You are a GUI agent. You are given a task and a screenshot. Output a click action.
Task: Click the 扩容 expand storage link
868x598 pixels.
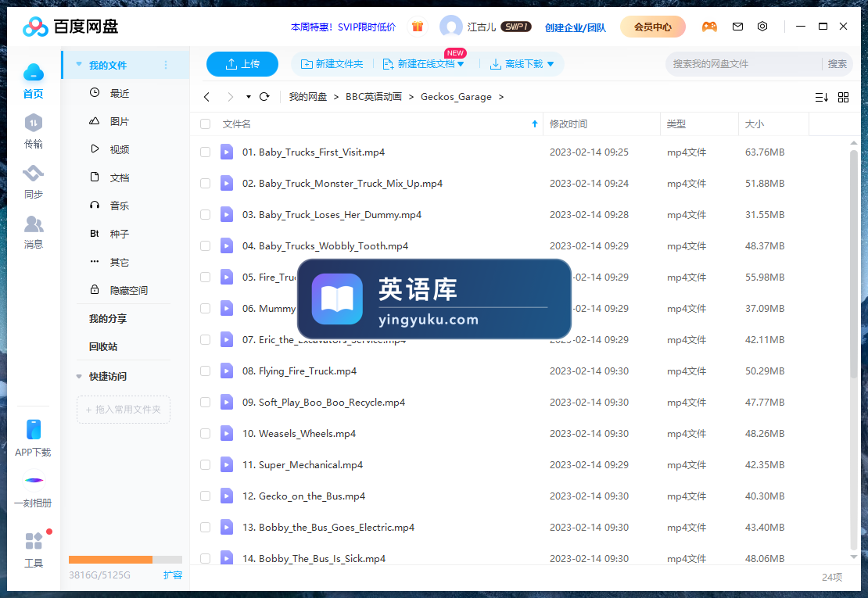pyautogui.click(x=173, y=575)
